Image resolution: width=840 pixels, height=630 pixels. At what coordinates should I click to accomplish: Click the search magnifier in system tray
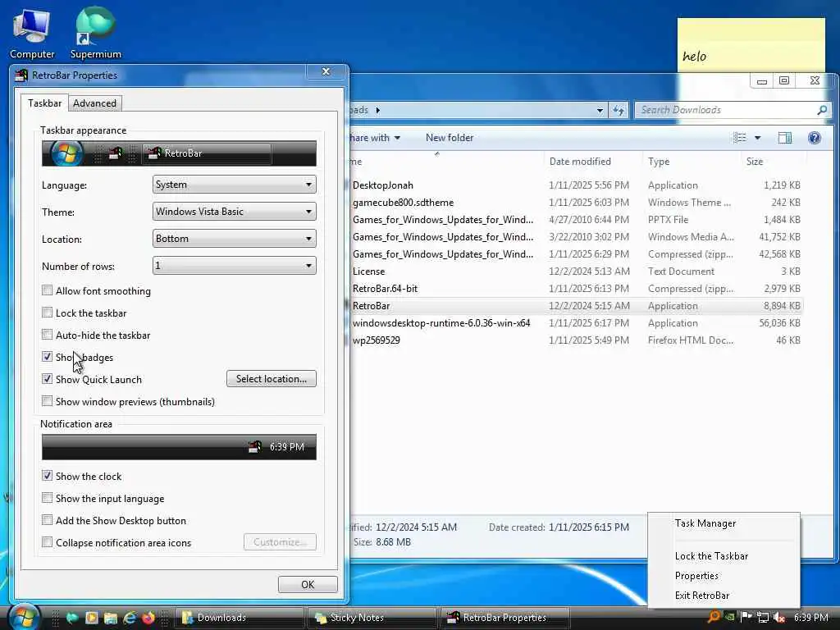click(713, 617)
